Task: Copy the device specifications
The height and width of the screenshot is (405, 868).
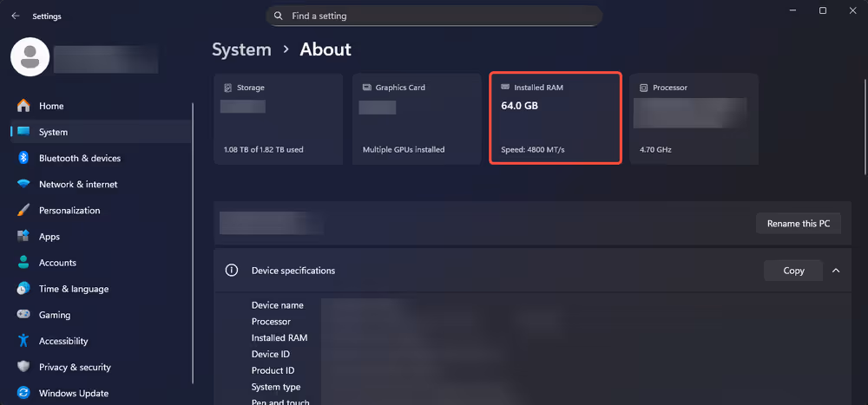Action: [793, 271]
